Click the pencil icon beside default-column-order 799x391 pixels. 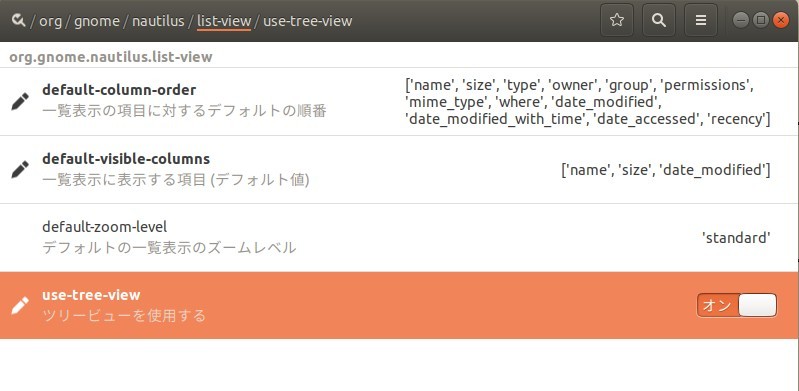pos(20,101)
